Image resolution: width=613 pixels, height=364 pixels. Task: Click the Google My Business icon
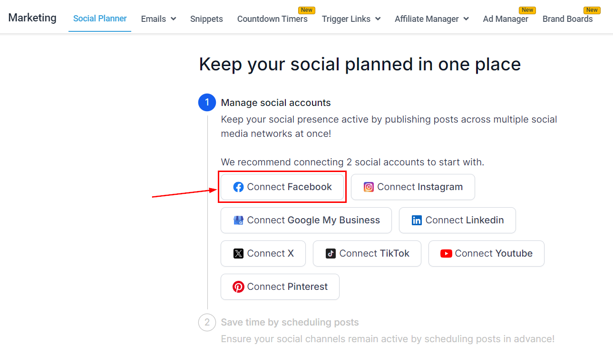(x=238, y=220)
